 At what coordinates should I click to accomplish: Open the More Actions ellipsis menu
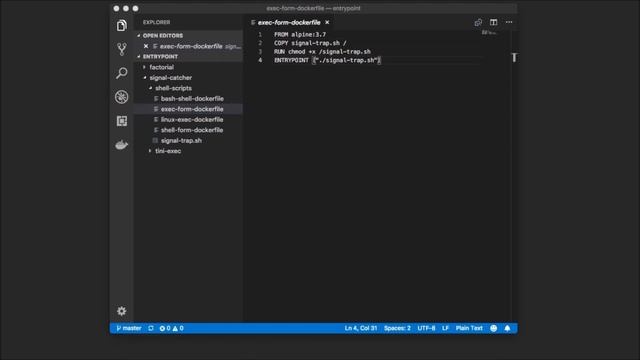pos(509,22)
